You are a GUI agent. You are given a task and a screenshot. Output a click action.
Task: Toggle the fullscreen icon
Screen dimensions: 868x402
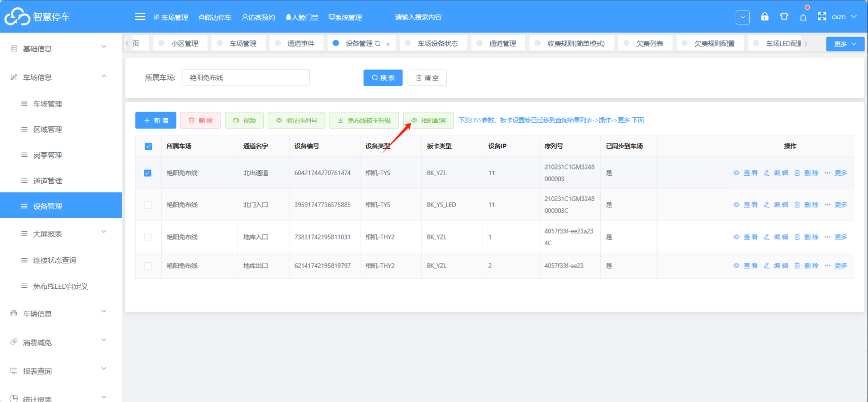pyautogui.click(x=822, y=17)
